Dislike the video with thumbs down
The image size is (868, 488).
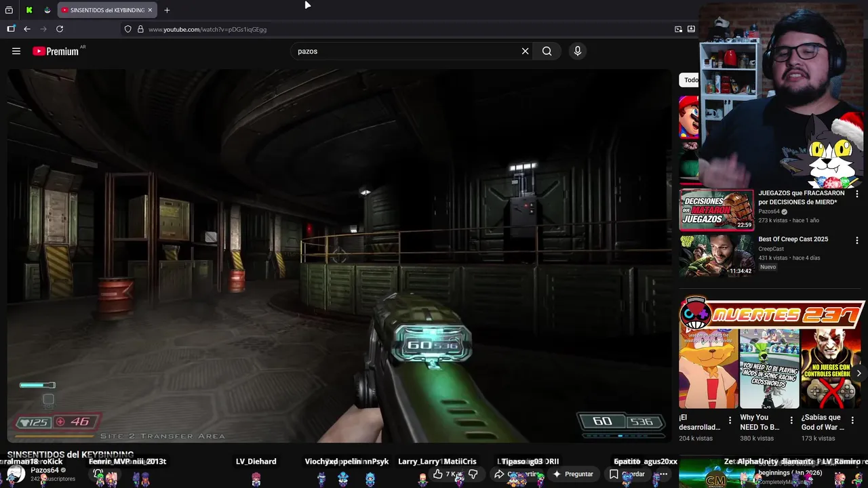pos(473,474)
